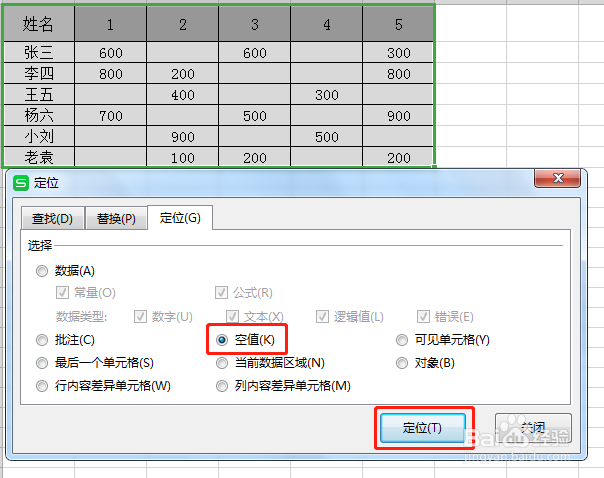Click cell 700 in 杨六 row

pyautogui.click(x=111, y=115)
